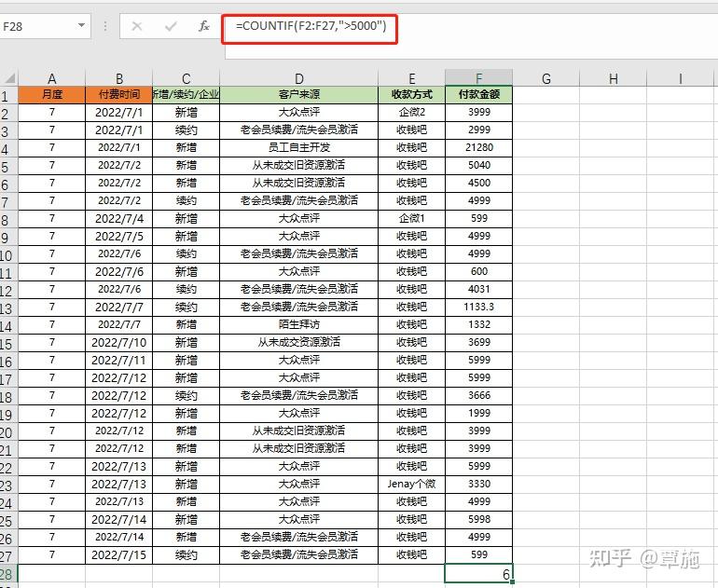Click date cell 2022/7/4

click(119, 218)
